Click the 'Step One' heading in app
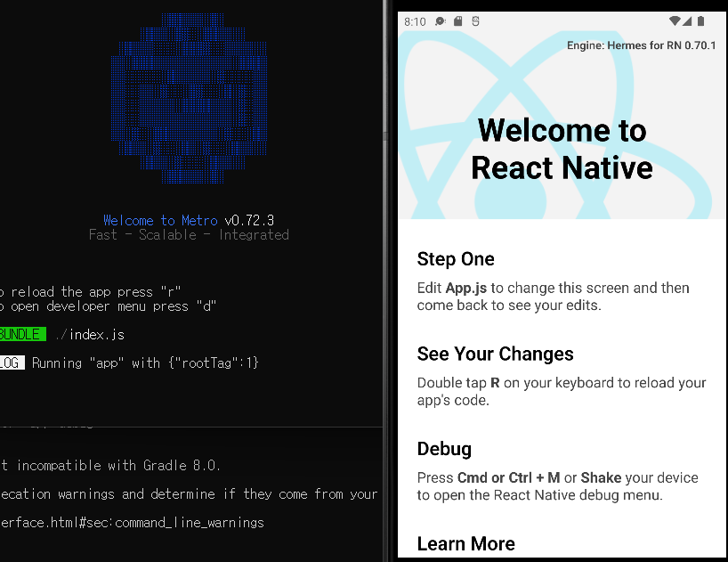This screenshot has width=728, height=562. tap(456, 259)
